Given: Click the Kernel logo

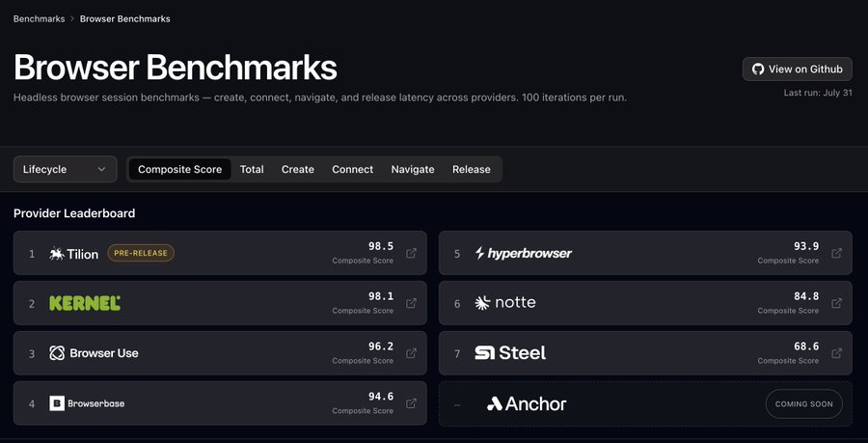Looking at the screenshot, I should [85, 303].
